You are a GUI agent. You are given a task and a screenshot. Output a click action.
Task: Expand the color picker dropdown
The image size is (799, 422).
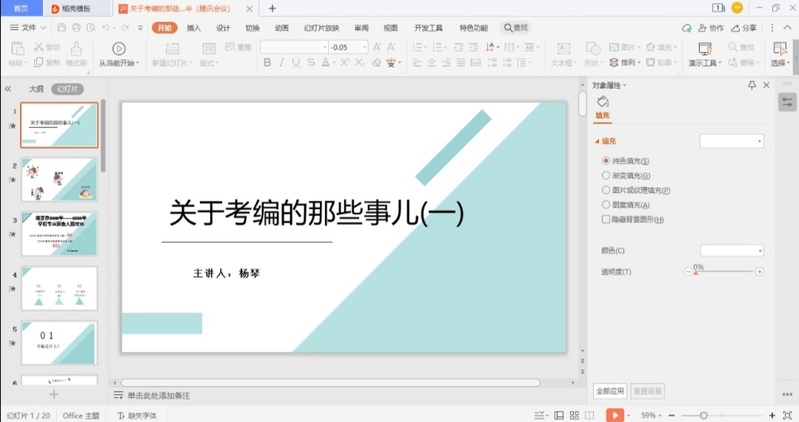click(731, 250)
